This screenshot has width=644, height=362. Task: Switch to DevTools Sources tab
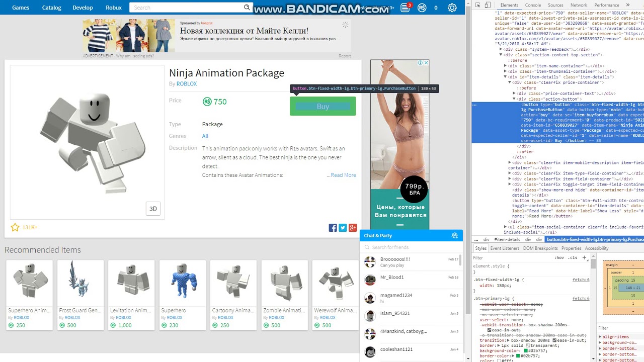pos(555,5)
